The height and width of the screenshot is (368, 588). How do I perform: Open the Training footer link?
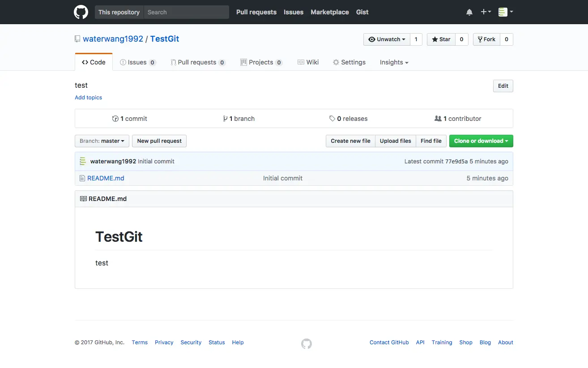pyautogui.click(x=442, y=342)
